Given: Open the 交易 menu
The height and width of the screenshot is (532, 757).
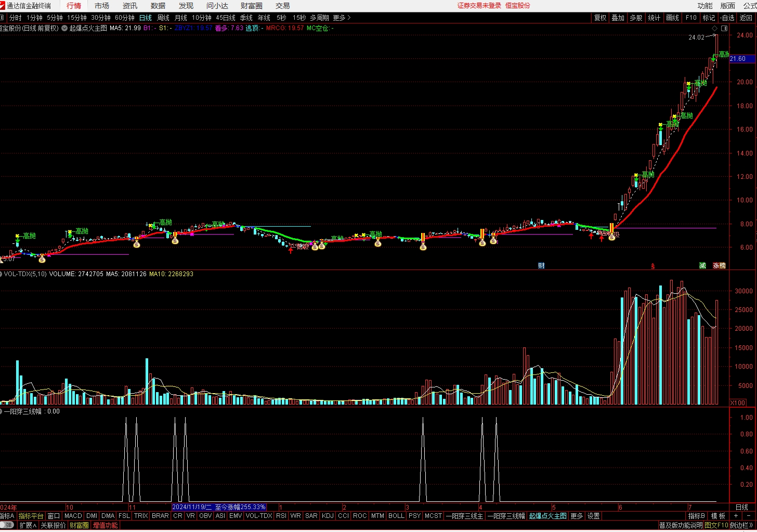Looking at the screenshot, I should pyautogui.click(x=283, y=6).
